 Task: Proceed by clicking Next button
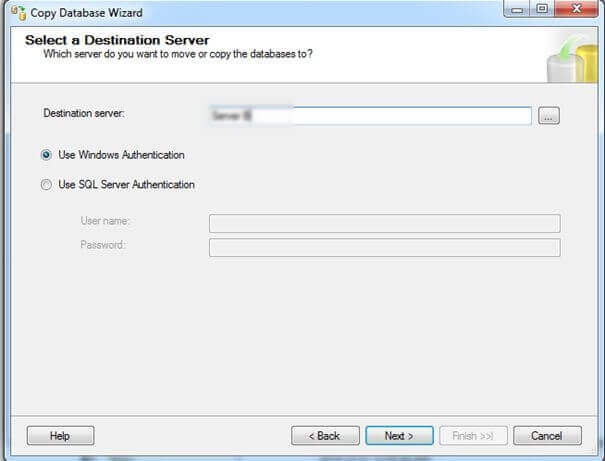pos(399,436)
